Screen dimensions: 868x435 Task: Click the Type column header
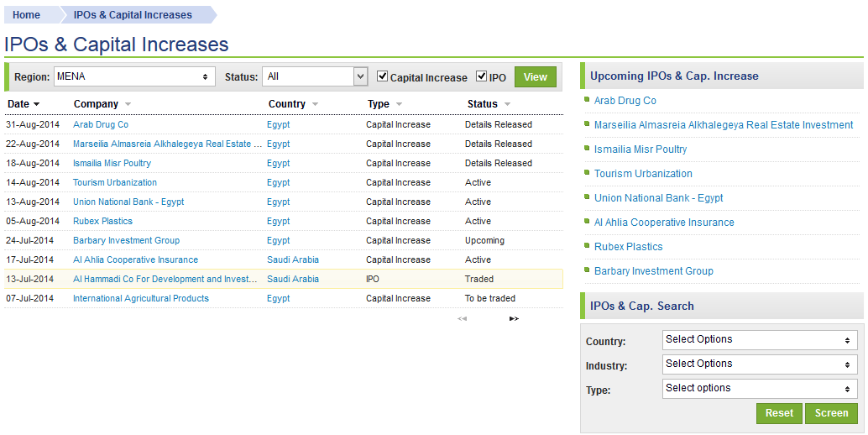tap(378, 104)
